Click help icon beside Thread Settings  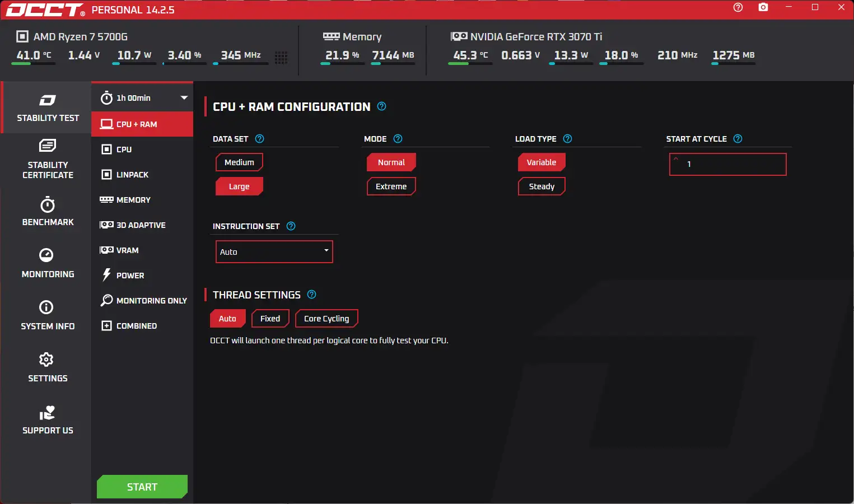click(x=312, y=295)
